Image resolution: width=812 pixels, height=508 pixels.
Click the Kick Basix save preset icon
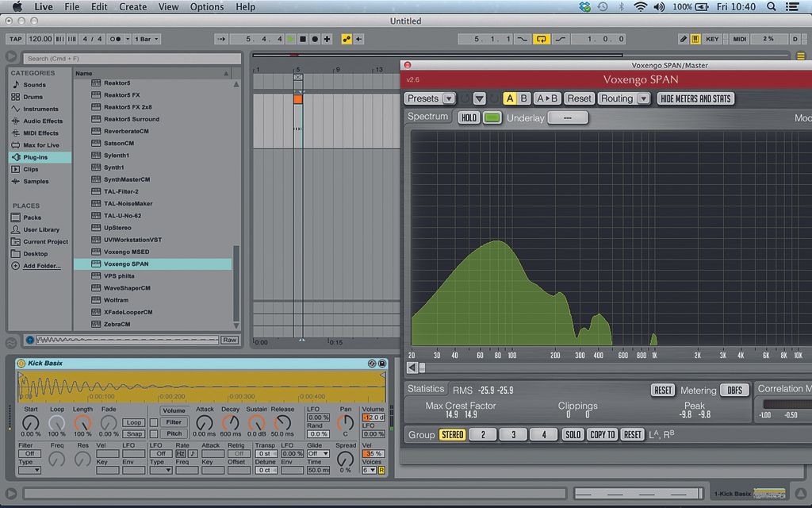tap(381, 364)
